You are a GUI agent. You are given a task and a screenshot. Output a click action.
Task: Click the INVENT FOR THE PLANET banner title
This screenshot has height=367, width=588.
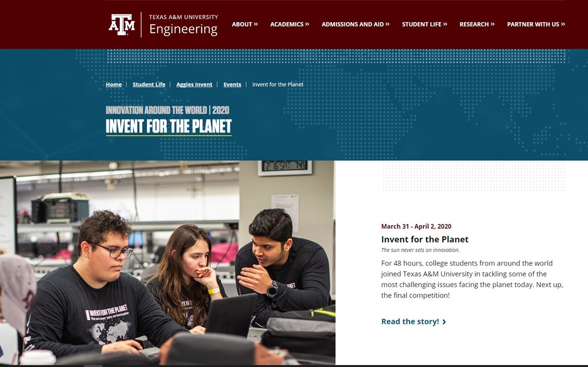[x=169, y=126]
